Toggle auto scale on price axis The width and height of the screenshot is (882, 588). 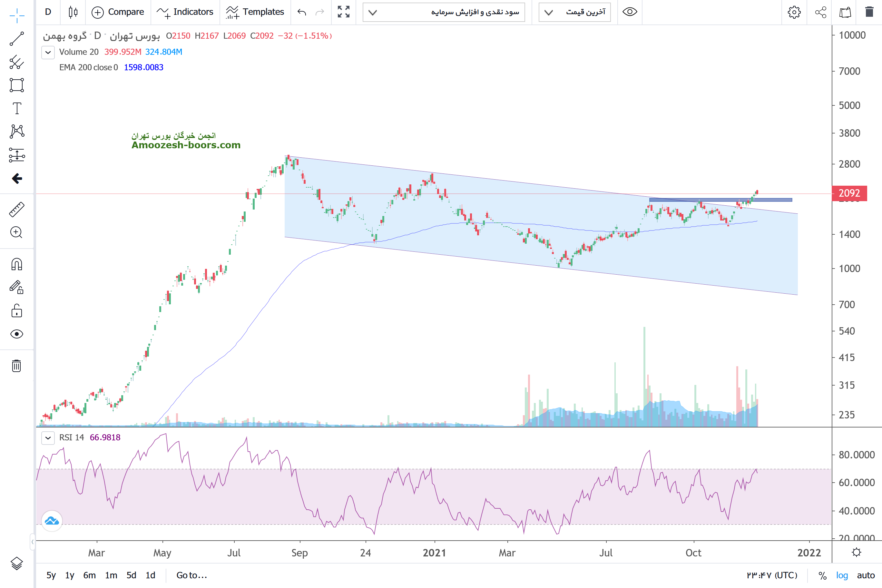point(866,575)
